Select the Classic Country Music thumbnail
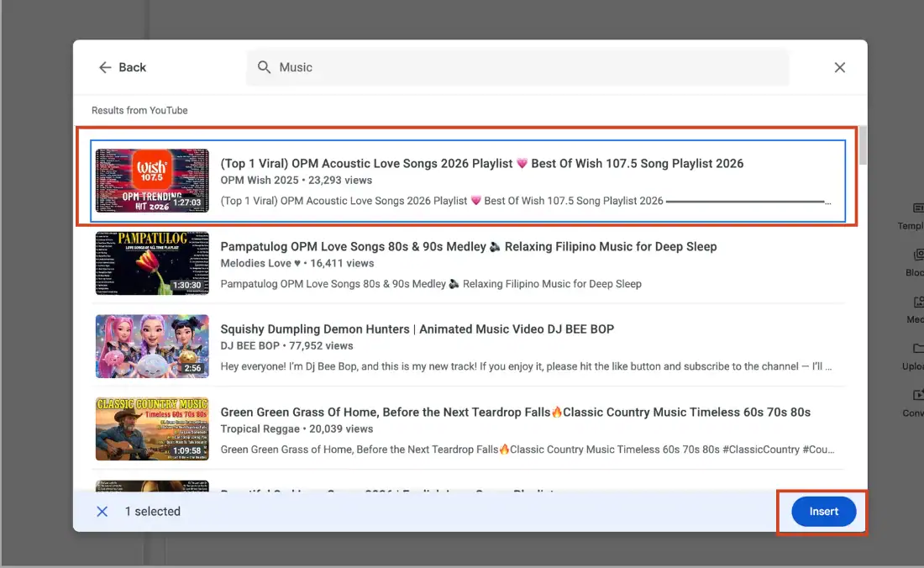The image size is (924, 568). pos(152,429)
